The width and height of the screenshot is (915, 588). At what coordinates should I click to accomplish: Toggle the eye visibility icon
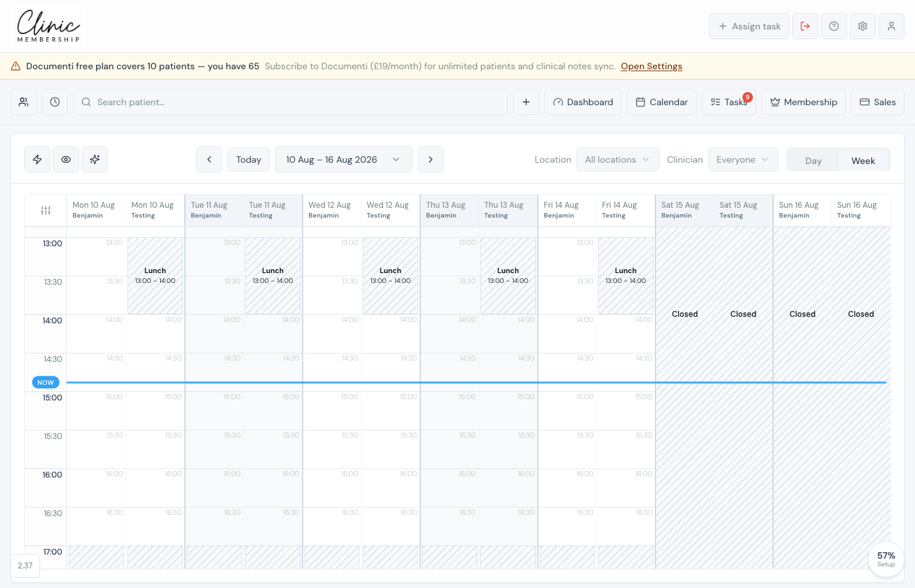(66, 159)
